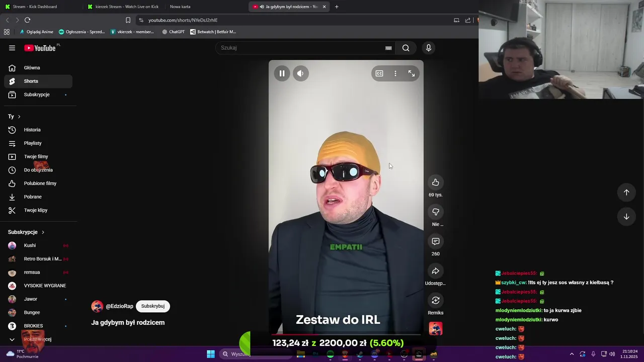Open the remsua channel
The image size is (644, 362).
click(x=38, y=273)
